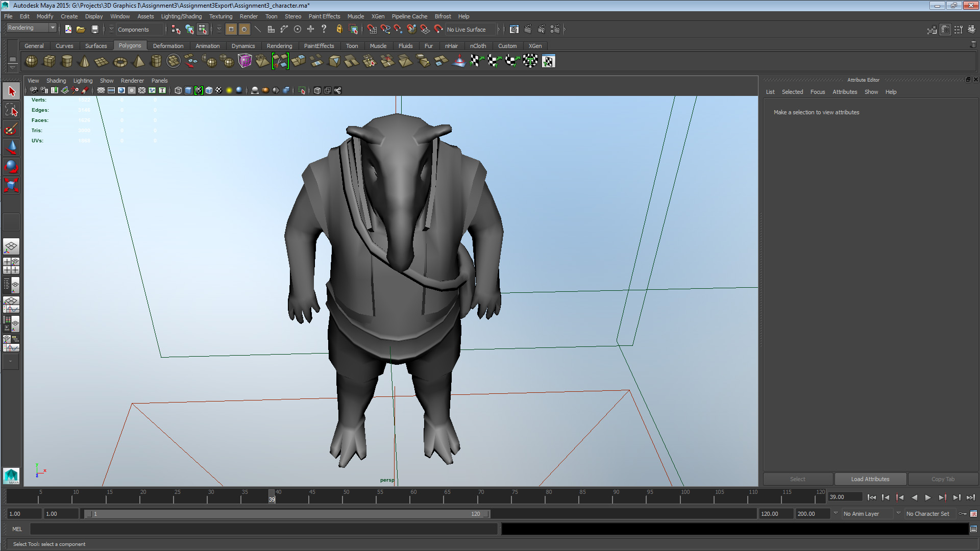Viewport: 980px width, 551px height.
Task: Select the polygon sphere creation icon
Action: (31, 61)
